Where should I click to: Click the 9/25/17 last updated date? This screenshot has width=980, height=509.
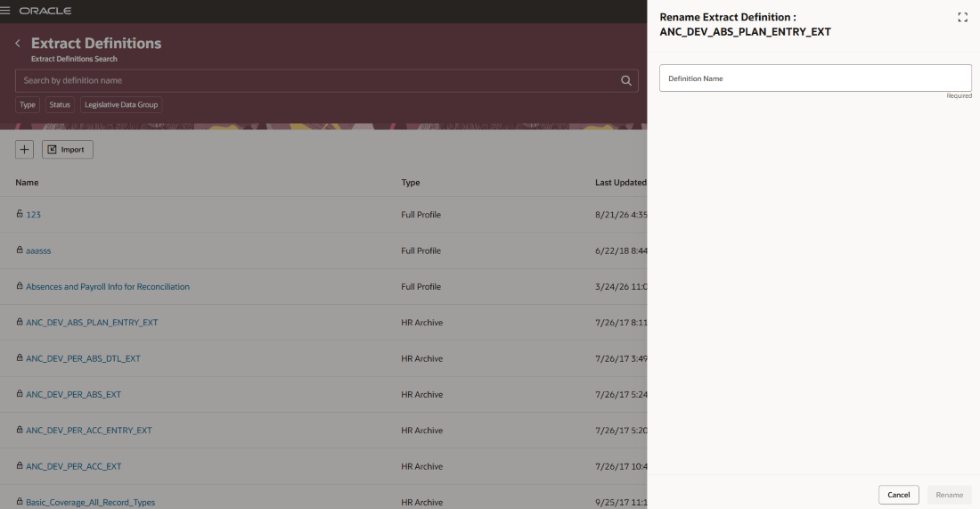click(621, 502)
